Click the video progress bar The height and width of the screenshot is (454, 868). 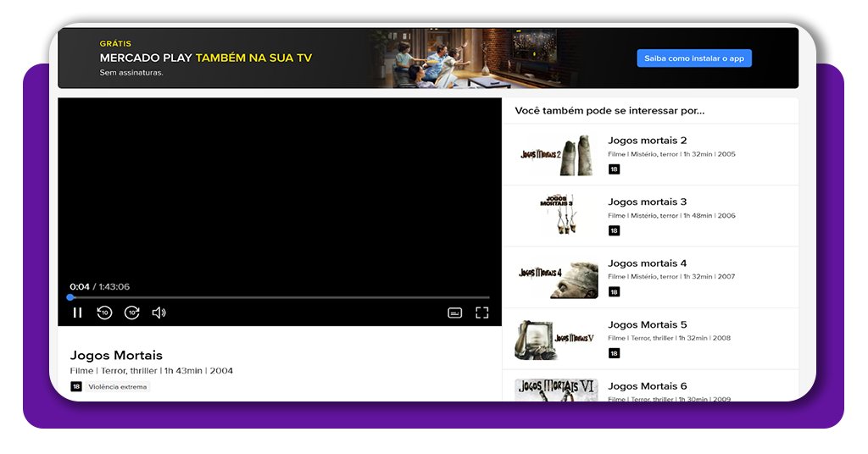coord(279,297)
